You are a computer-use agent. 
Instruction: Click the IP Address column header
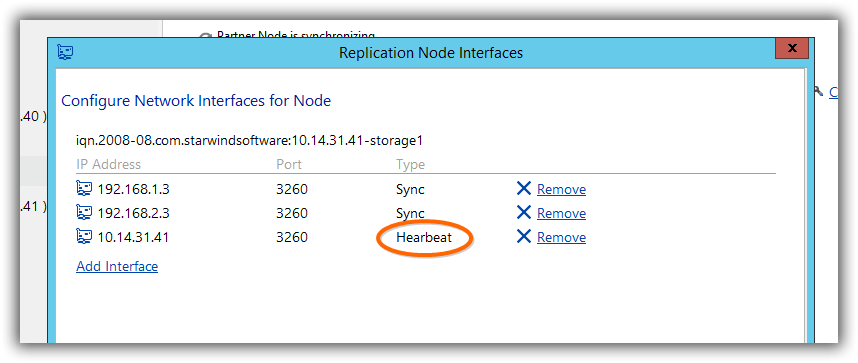108,164
